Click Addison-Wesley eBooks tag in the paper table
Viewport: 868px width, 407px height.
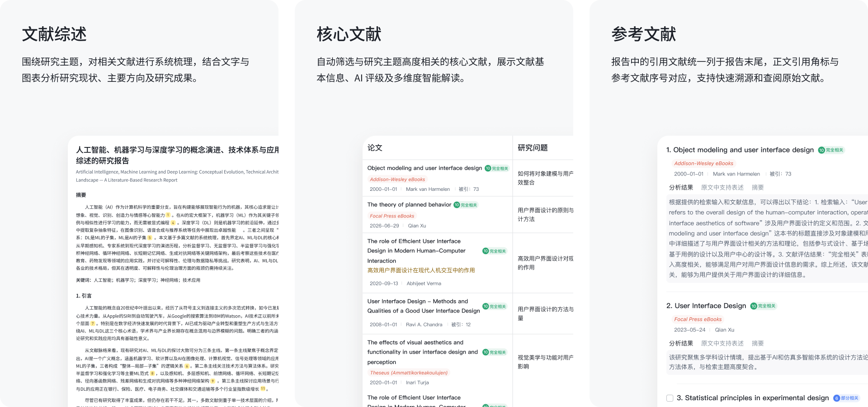(397, 180)
